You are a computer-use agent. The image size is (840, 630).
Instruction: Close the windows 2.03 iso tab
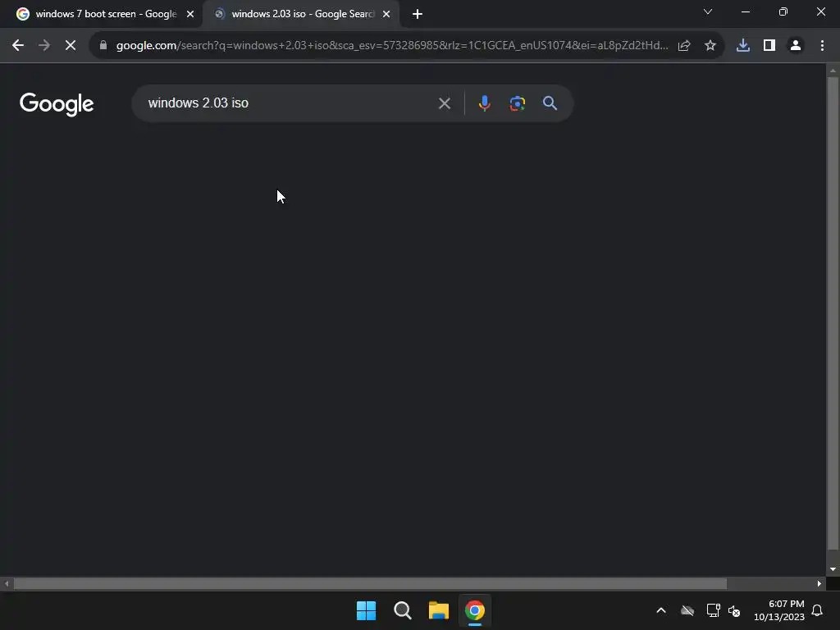coord(386,15)
